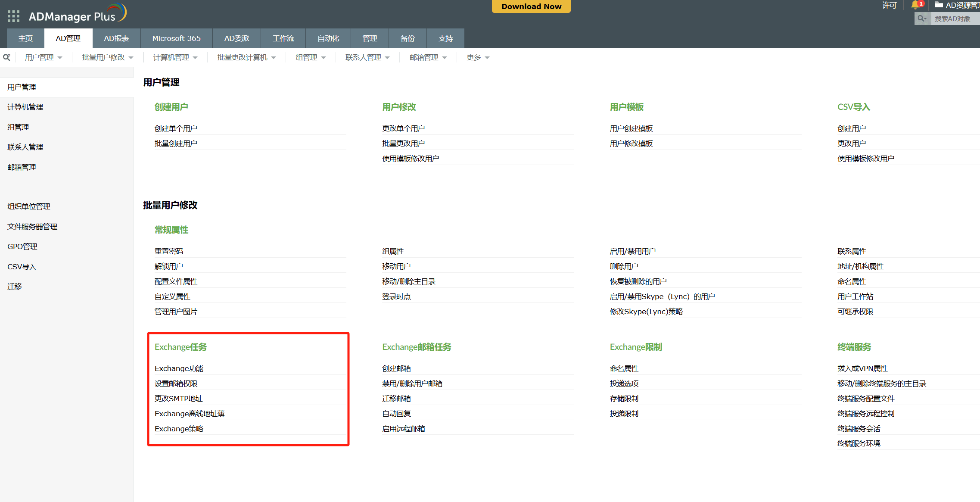Switch to the 自动化 tab
The height and width of the screenshot is (502, 980).
[x=328, y=38]
